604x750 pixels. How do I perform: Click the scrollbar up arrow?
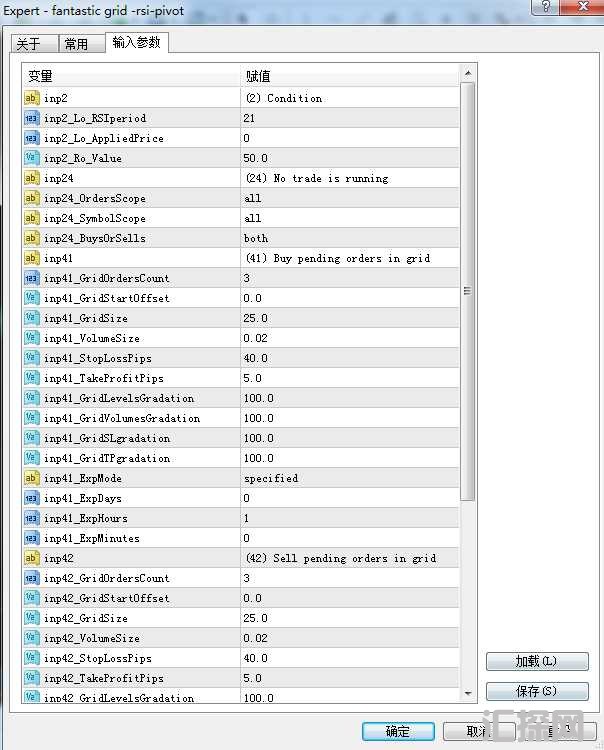[467, 73]
